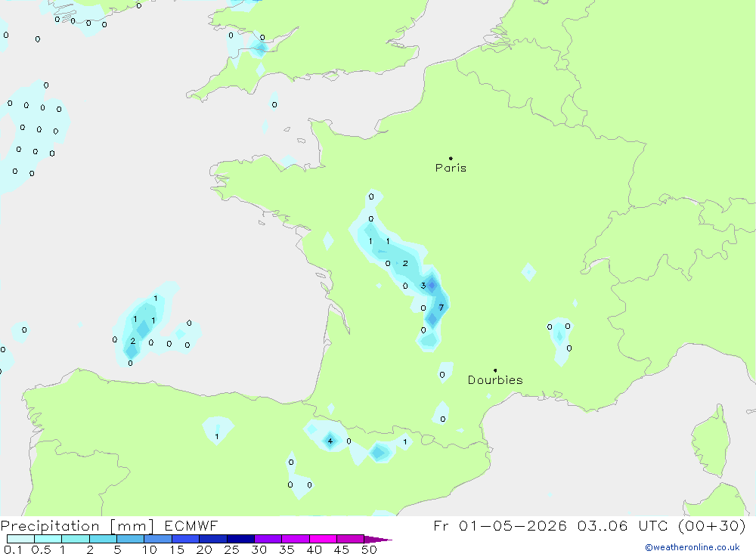Click the 4 mm value over the Pyrenees
This screenshot has width=756, height=554.
coord(330,441)
